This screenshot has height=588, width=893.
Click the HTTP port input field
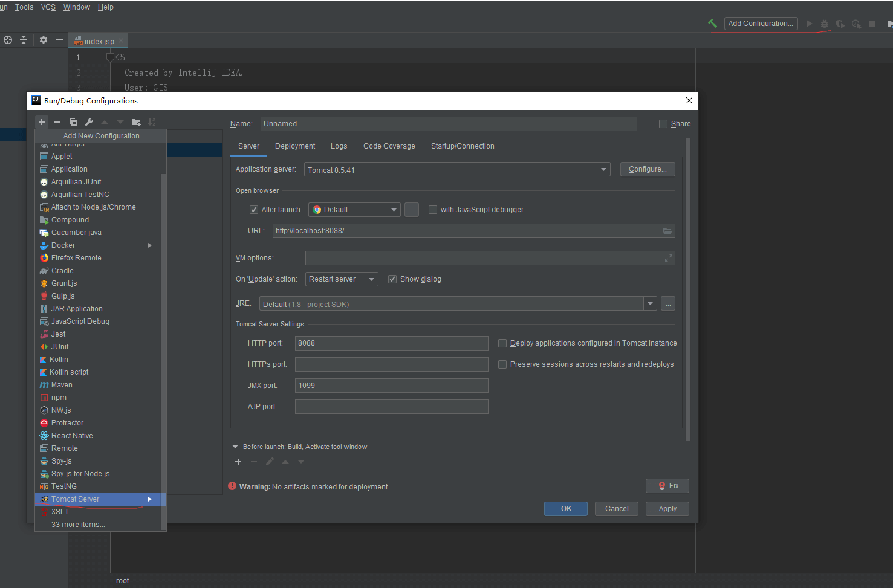click(391, 343)
